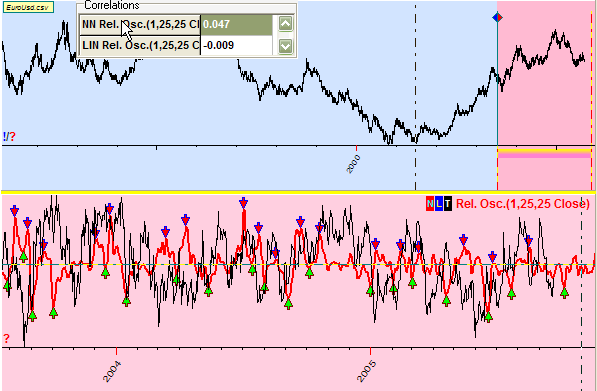Screen dimensions: 597x391
Task: Click the EuroUsd.csv file label
Action: point(28,7)
